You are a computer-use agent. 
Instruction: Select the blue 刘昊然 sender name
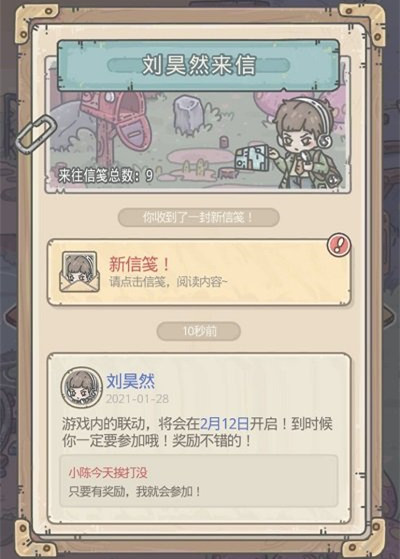pos(131,381)
